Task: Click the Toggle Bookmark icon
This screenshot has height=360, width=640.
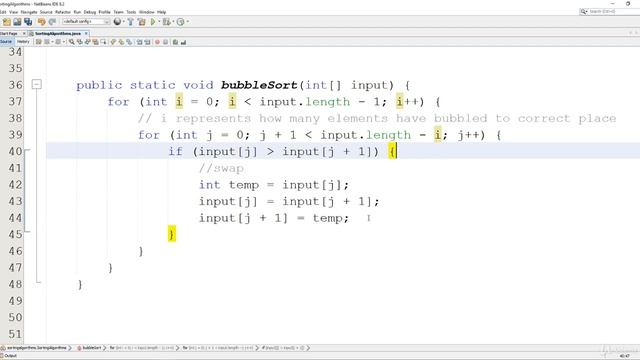Action: [x=129, y=42]
